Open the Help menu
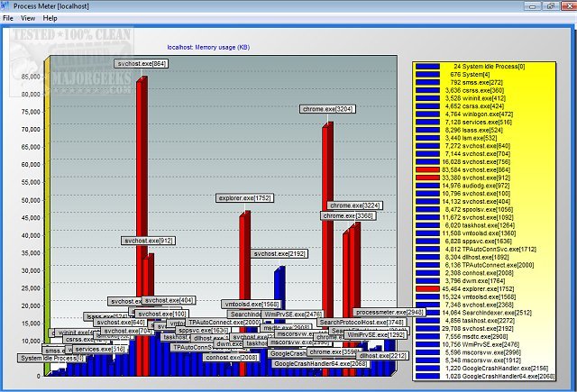Image resolution: width=577 pixels, height=392 pixels. point(50,18)
